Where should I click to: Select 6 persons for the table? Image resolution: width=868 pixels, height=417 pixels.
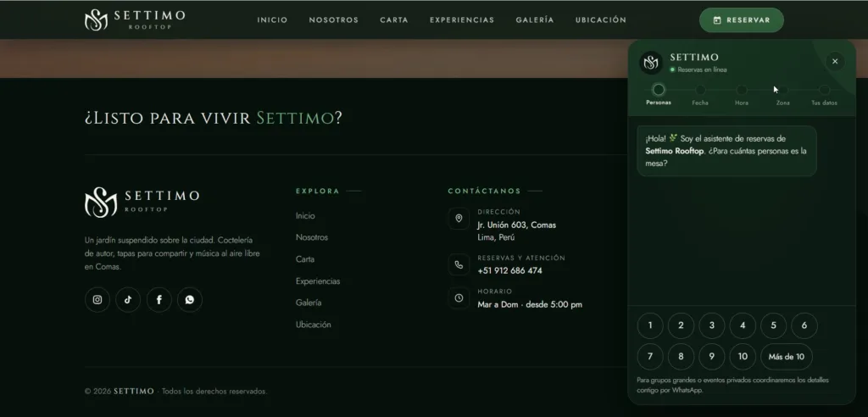coord(804,325)
